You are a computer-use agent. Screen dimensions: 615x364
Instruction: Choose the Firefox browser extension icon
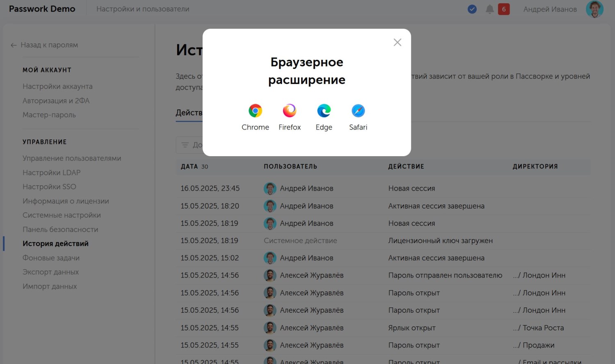pyautogui.click(x=289, y=111)
